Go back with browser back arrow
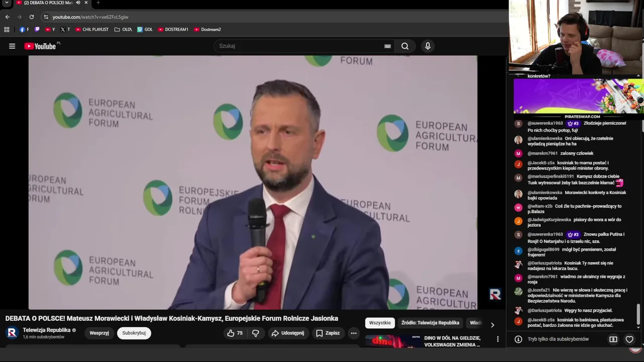644x362 pixels. tap(8, 17)
